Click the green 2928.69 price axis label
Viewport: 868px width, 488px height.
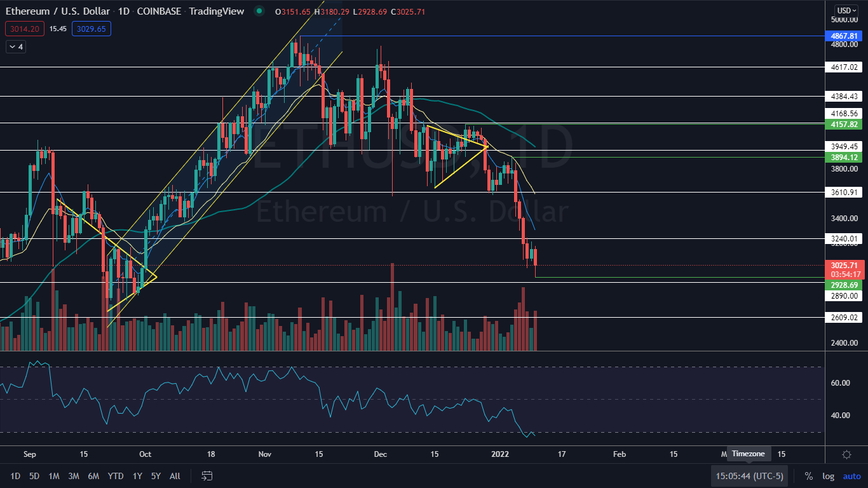click(843, 285)
